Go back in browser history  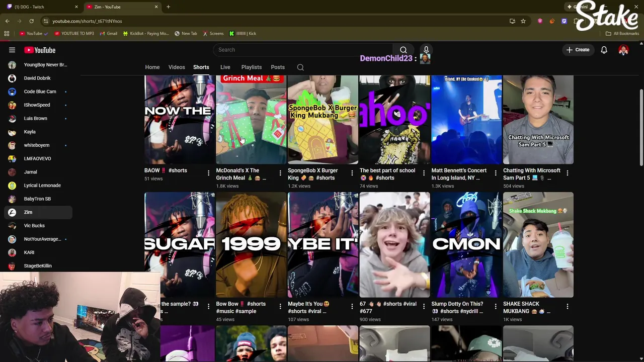click(x=7, y=21)
